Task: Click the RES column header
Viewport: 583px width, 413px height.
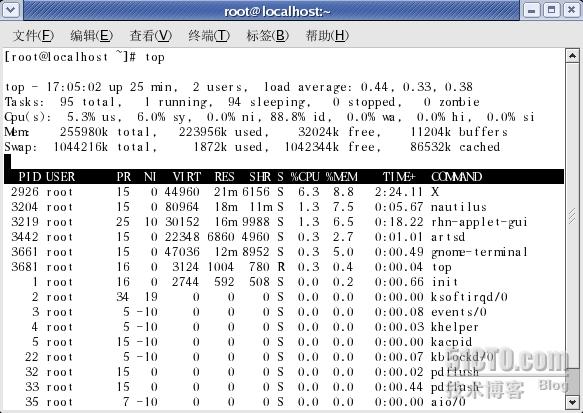Action: (x=225, y=177)
